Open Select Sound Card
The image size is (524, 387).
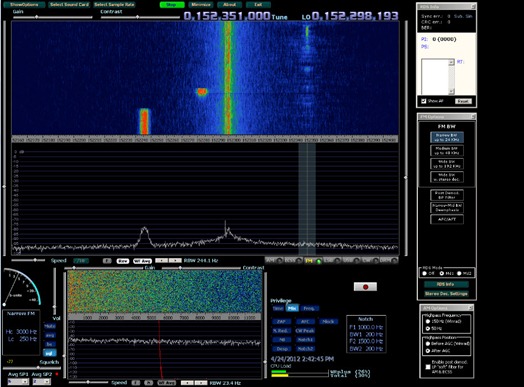click(x=70, y=5)
